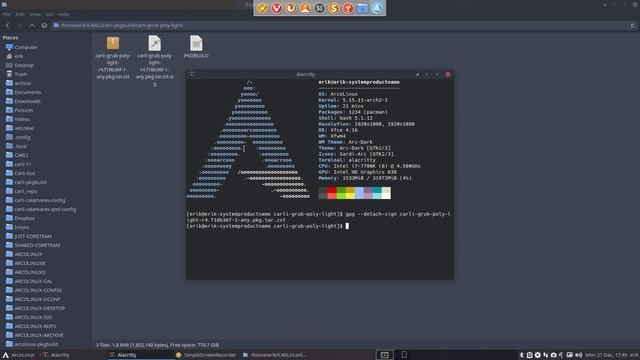Click the Alacritty window menu icon
Viewport: 640px width, 360px height.
(x=191, y=74)
